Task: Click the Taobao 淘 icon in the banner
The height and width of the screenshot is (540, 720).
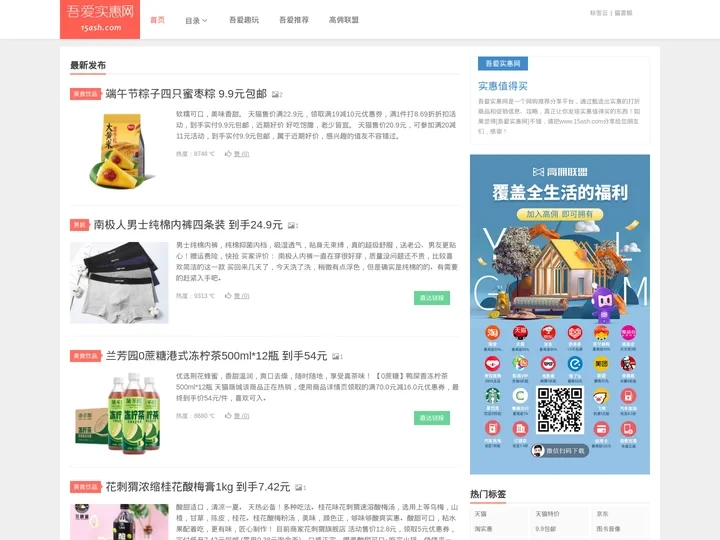Action: (492, 332)
